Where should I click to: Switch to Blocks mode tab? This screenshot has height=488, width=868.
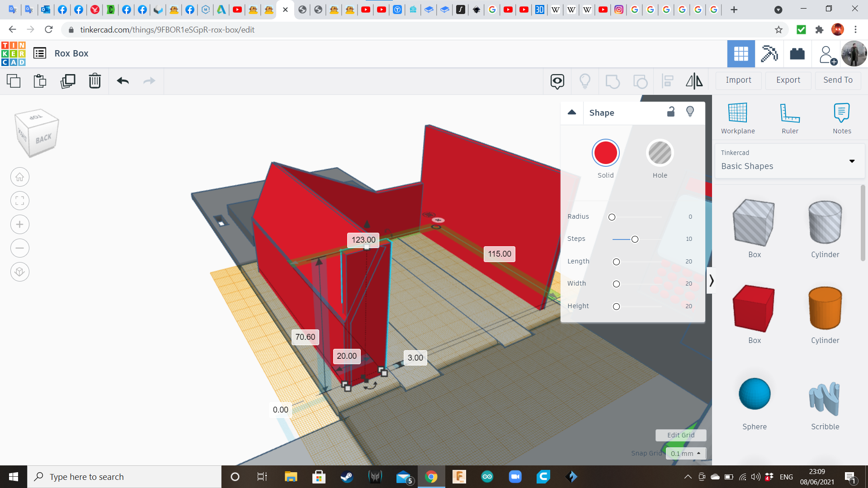pos(769,54)
